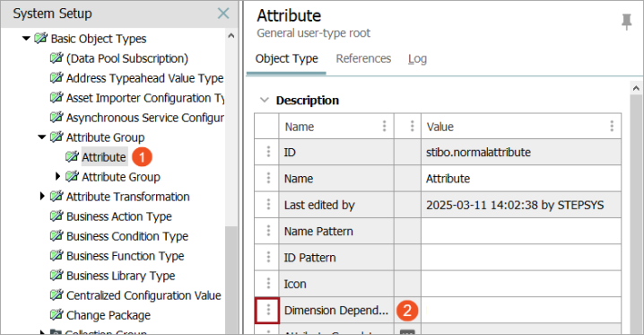Viewport: 644px width, 335px height.
Task: Expand the nested Attribute Group child
Action: [57, 176]
